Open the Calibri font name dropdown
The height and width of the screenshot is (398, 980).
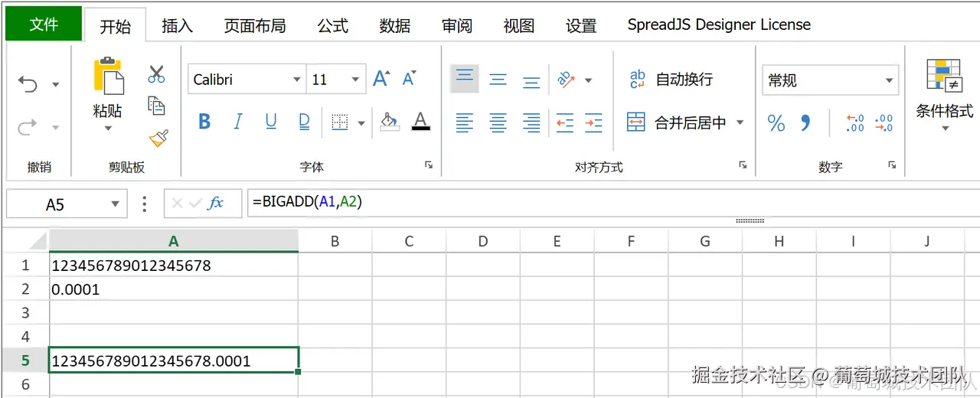(297, 80)
